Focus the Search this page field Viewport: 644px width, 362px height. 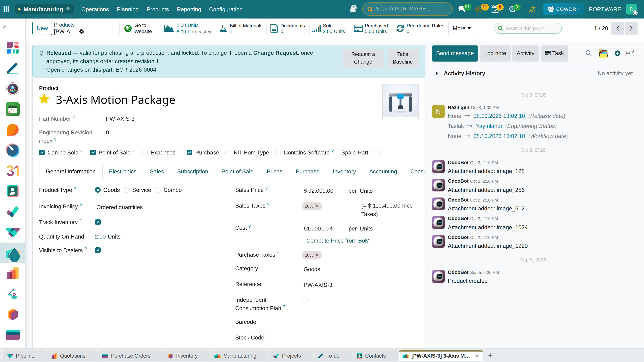tap(528, 28)
